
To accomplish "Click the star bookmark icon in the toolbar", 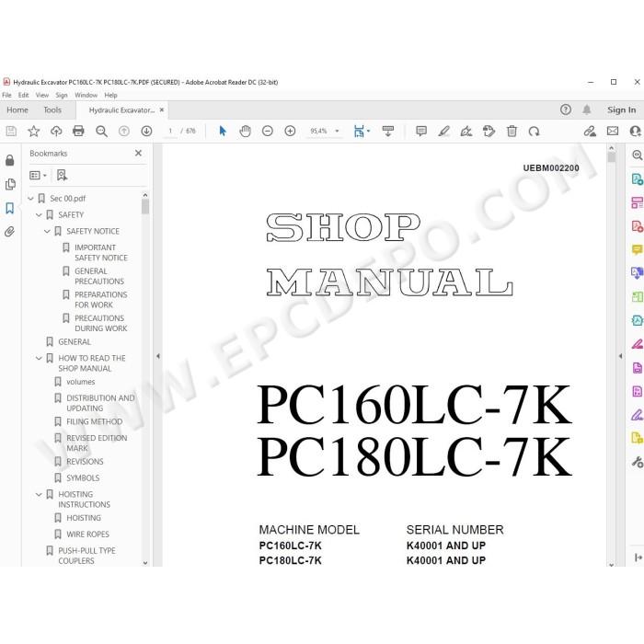I will (x=34, y=131).
